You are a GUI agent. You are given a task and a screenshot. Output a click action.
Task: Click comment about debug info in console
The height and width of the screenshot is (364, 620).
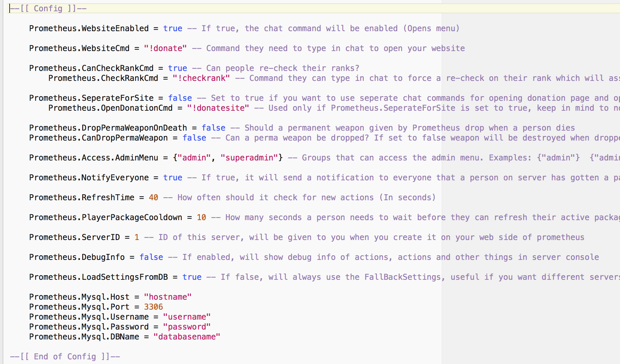[384, 257]
